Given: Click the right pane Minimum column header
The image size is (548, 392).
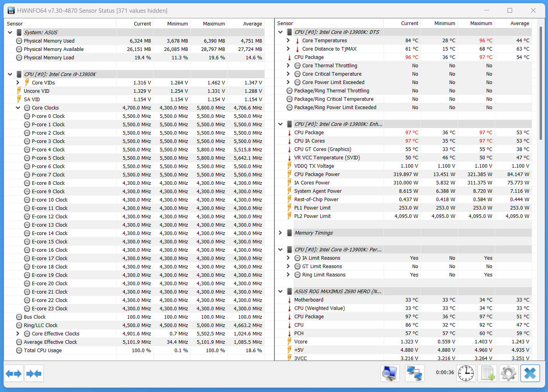Looking at the screenshot, I should click(439, 23).
